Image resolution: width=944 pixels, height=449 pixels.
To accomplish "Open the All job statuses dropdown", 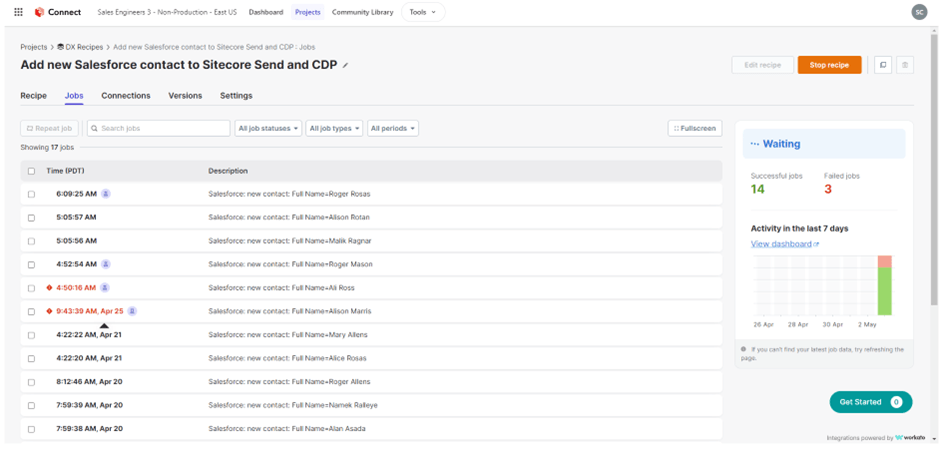I will click(269, 128).
